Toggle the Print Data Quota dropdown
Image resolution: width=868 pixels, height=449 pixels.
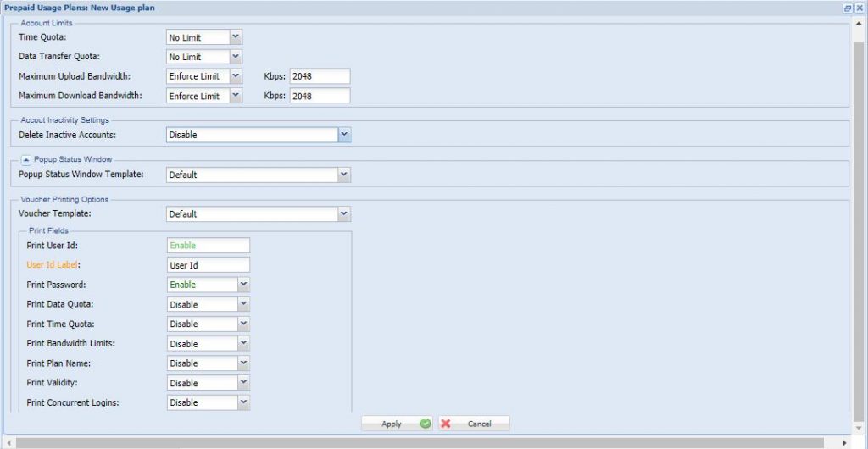coord(243,304)
